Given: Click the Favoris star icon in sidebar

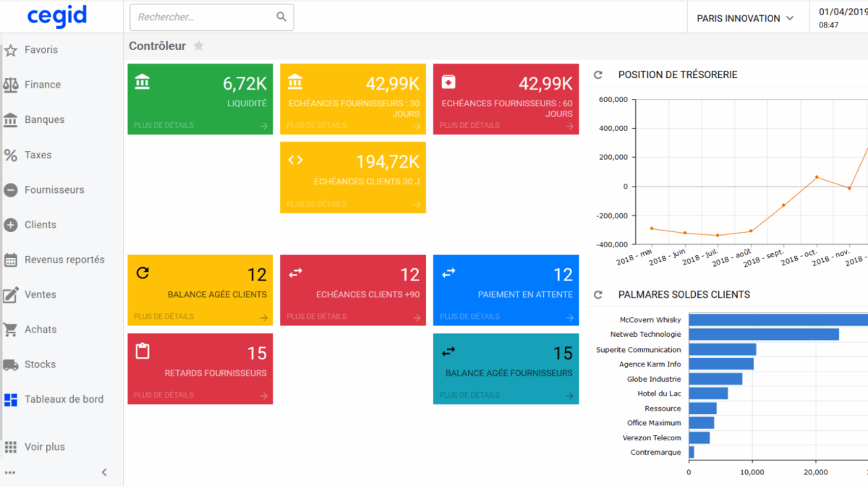Looking at the screenshot, I should point(11,51).
